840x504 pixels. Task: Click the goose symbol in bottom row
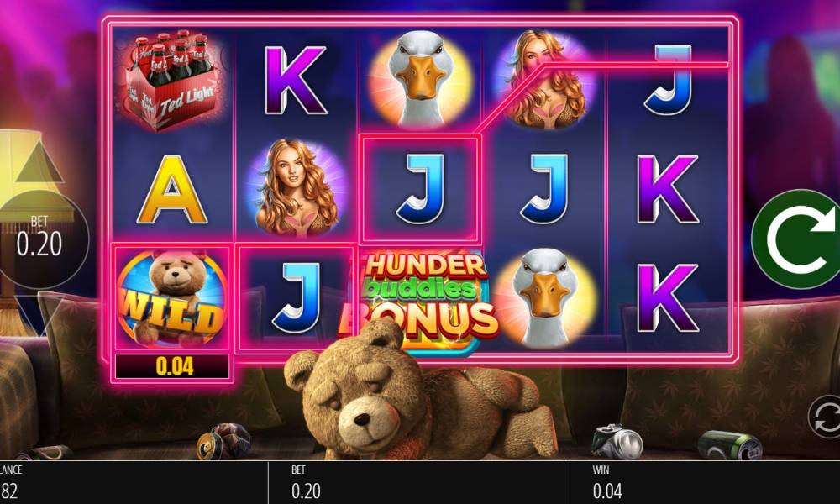(545, 297)
